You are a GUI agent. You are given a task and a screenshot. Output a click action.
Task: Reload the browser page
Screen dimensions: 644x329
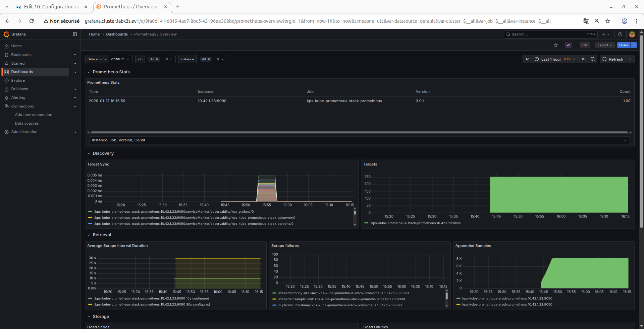(32, 21)
